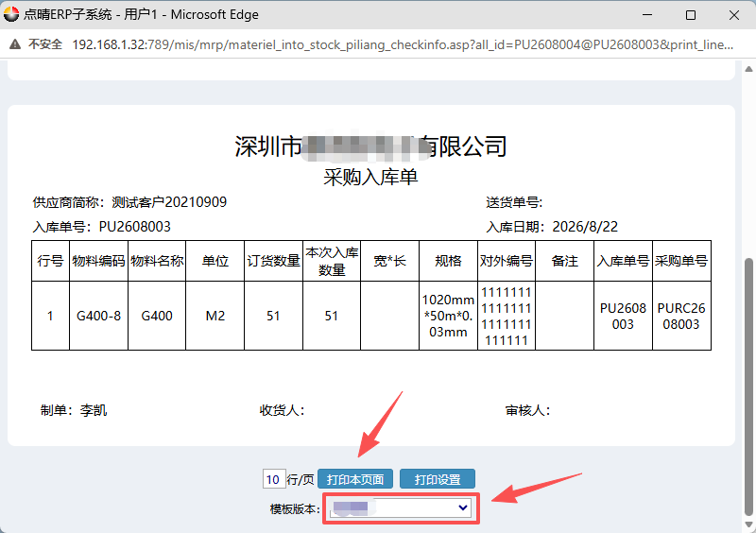Click the vertical scrollbar thumb
This screenshot has width=756, height=533.
click(x=748, y=387)
